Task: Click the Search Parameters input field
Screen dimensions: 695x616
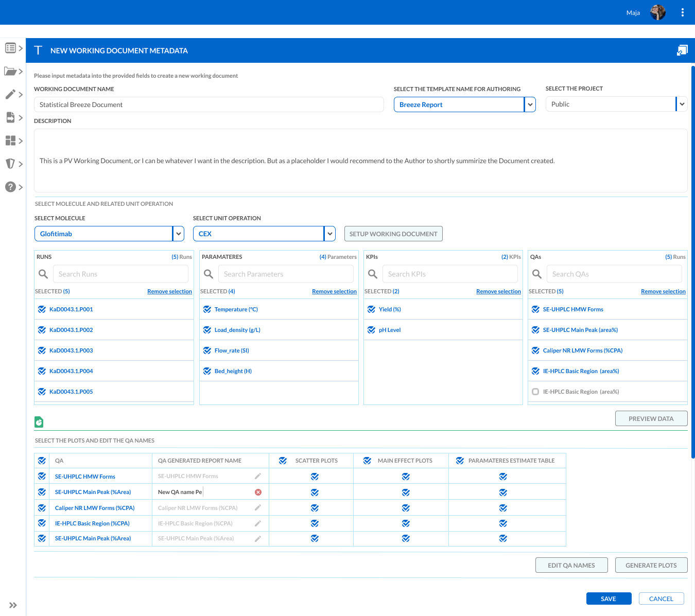Action: click(x=286, y=274)
